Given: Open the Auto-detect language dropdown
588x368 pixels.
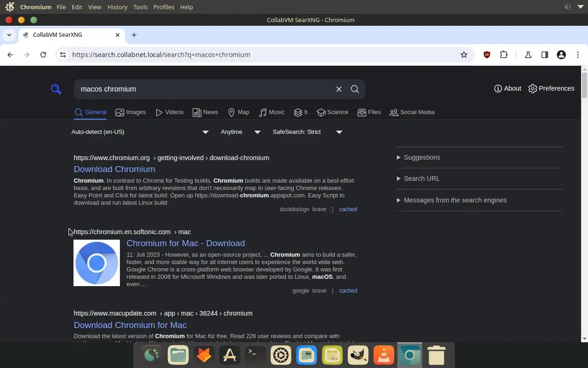Looking at the screenshot, I should click(x=140, y=132).
